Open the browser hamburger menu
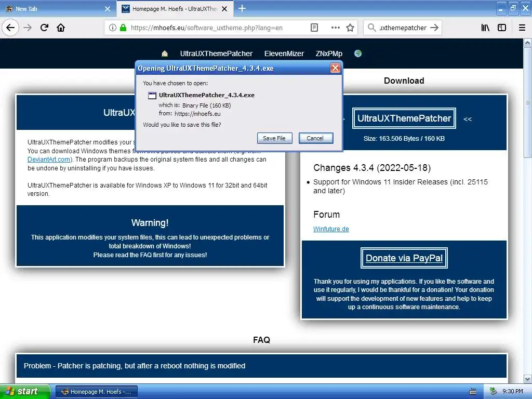 pyautogui.click(x=522, y=28)
